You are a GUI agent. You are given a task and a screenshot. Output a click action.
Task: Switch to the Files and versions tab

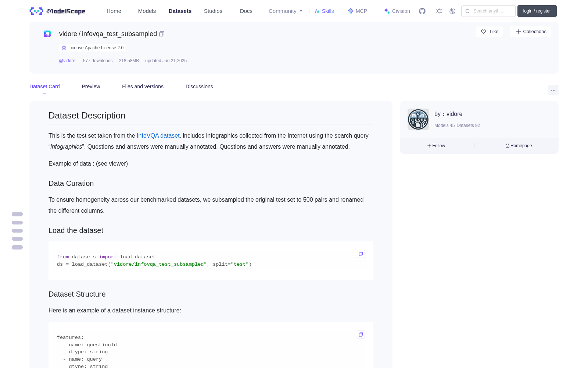point(143,86)
